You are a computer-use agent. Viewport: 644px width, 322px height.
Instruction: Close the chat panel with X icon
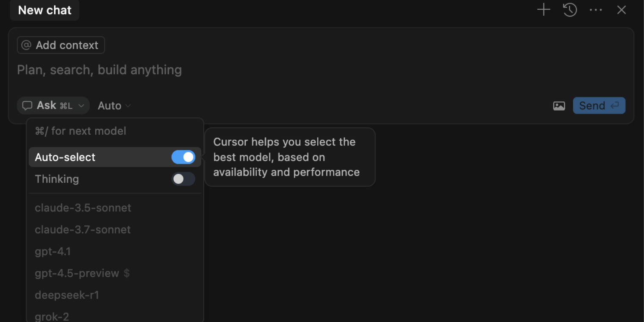[622, 10]
